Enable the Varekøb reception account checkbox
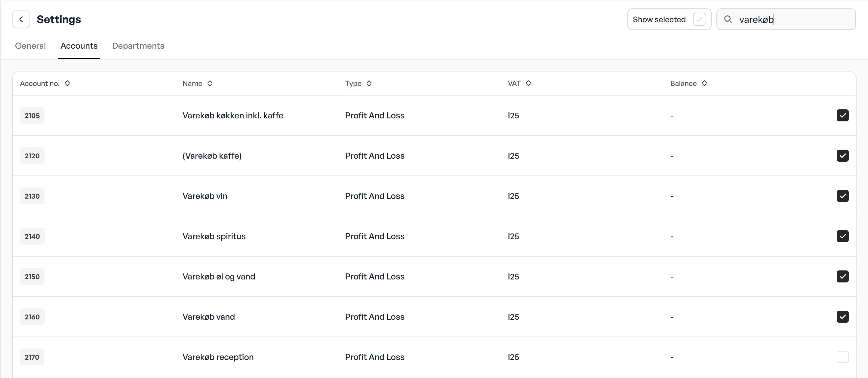868x378 pixels. click(x=842, y=357)
